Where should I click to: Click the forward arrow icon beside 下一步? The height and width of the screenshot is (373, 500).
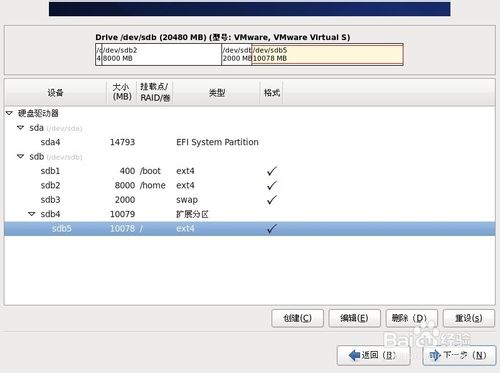click(x=435, y=355)
